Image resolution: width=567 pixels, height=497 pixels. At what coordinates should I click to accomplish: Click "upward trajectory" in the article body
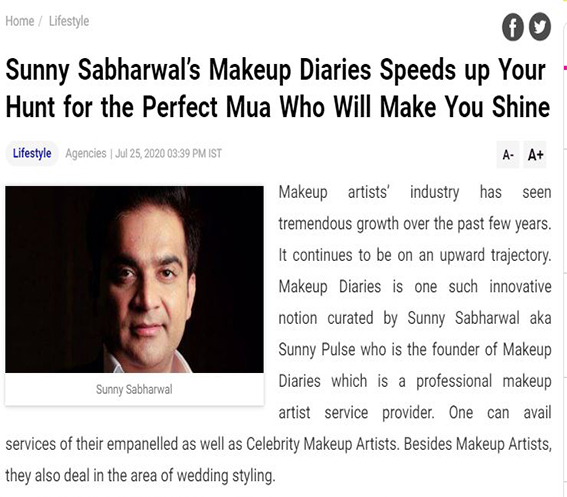pos(495,255)
